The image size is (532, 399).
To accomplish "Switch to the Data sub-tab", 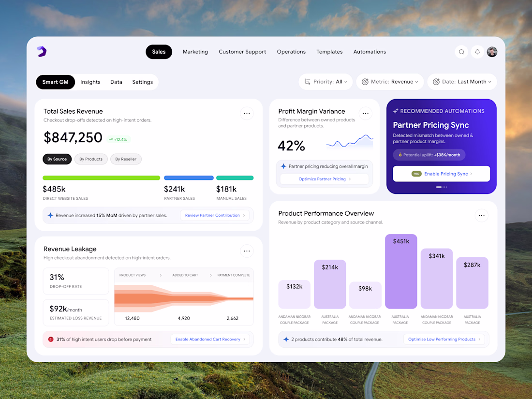I will pos(117,82).
